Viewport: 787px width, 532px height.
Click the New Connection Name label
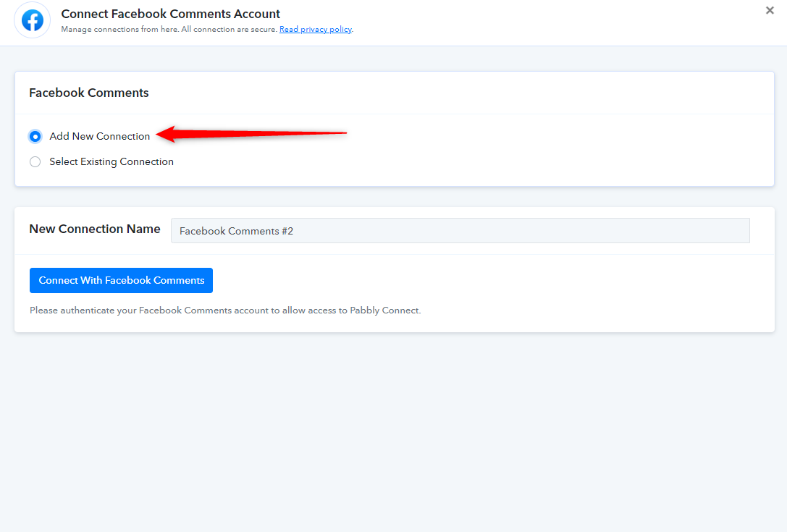tap(95, 229)
